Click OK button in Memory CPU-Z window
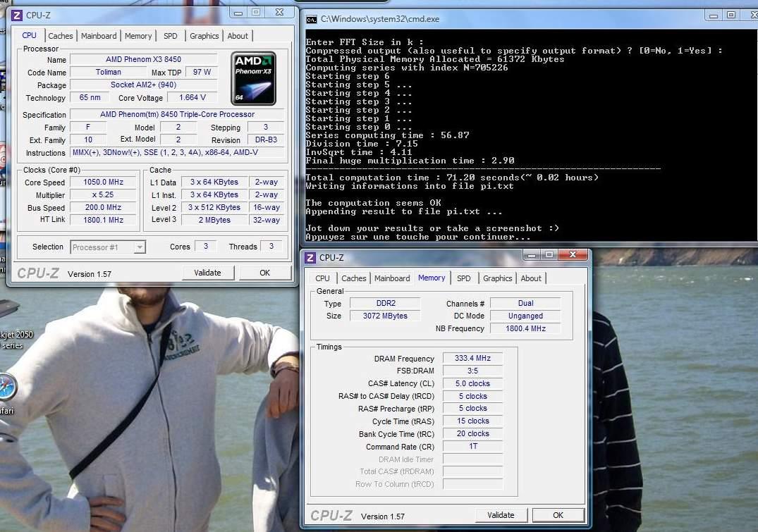 (558, 516)
